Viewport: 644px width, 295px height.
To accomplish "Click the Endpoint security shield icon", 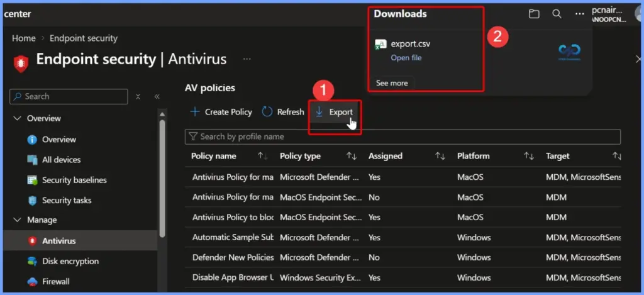I will 21,64.
